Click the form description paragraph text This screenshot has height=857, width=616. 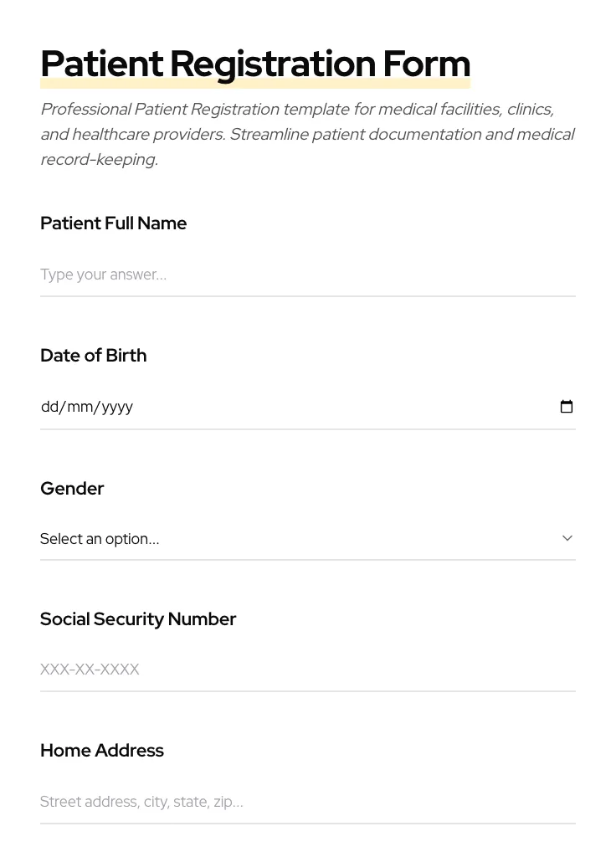coord(307,134)
